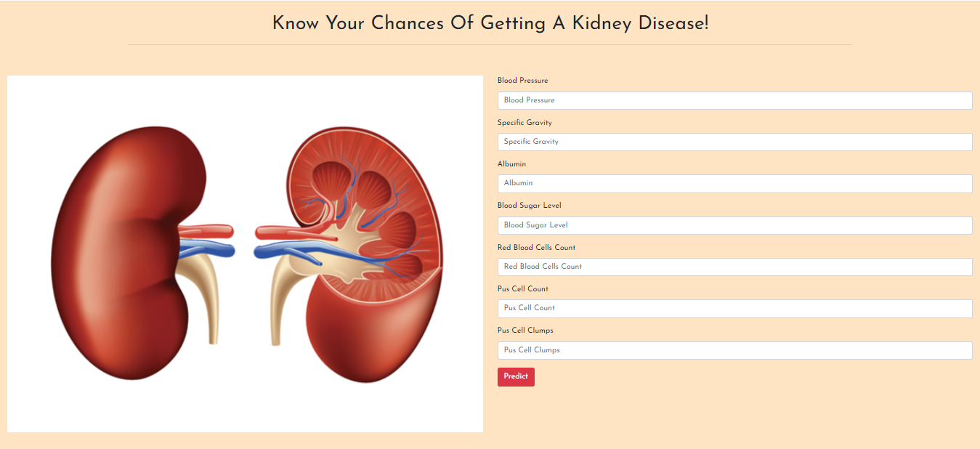Click the Blood Sugar Level label

529,206
